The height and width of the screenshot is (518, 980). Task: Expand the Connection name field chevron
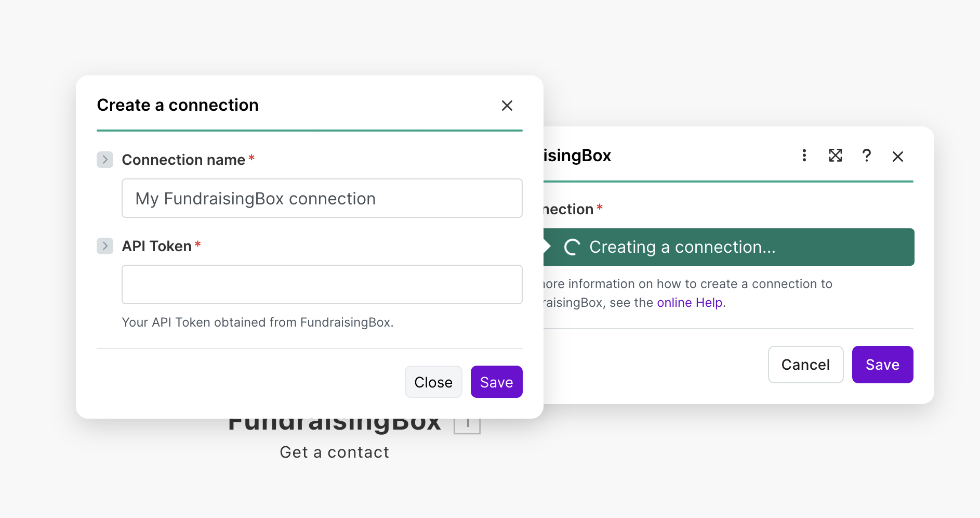[x=105, y=160]
